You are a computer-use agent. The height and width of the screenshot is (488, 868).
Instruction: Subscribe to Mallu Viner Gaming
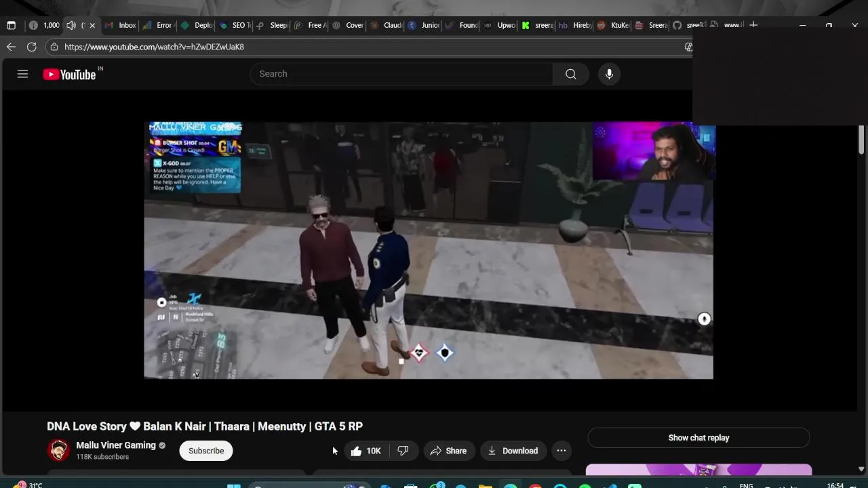click(206, 451)
